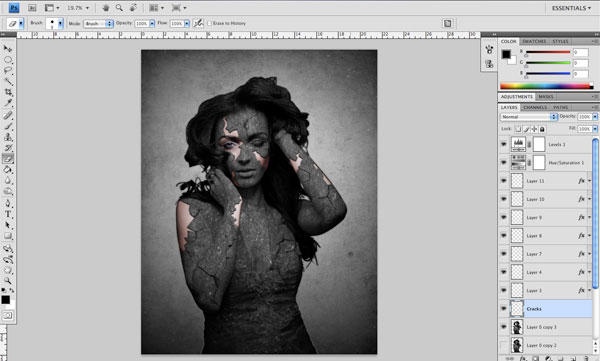Image resolution: width=600 pixels, height=361 pixels.
Task: Switch to the Channels tab
Action: pos(535,108)
